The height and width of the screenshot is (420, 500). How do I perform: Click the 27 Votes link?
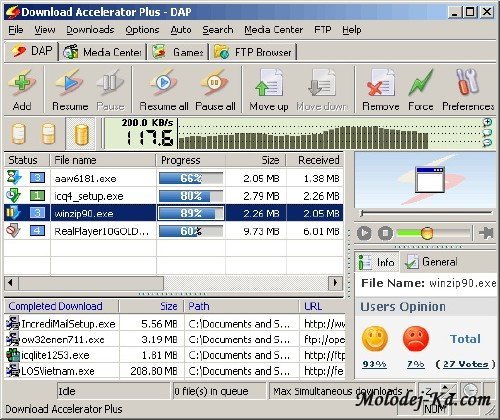(x=465, y=364)
